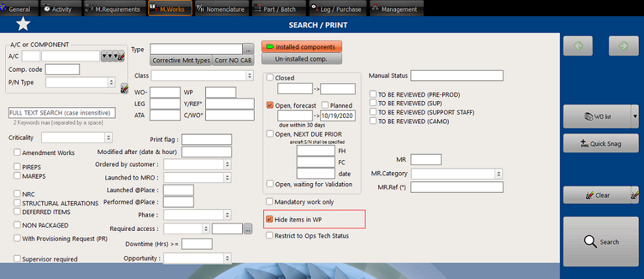Check Open, NEXT DUE PRIOR
The height and width of the screenshot is (279, 644).
270,134
